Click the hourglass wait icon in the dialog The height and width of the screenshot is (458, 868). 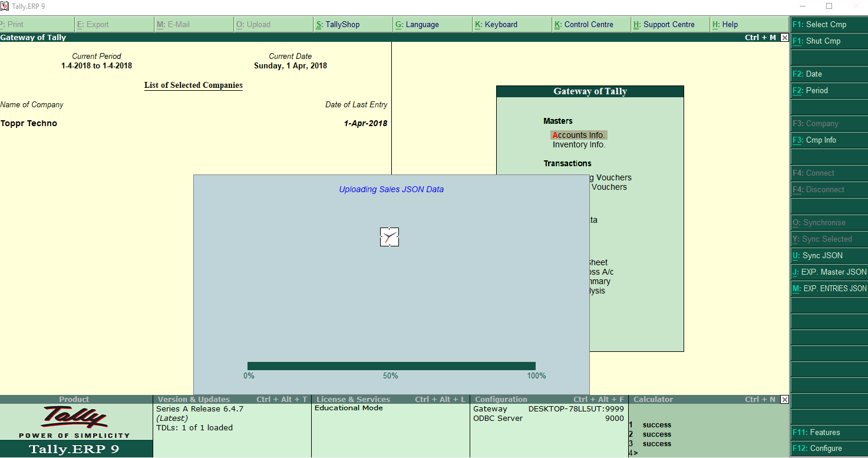(x=389, y=236)
